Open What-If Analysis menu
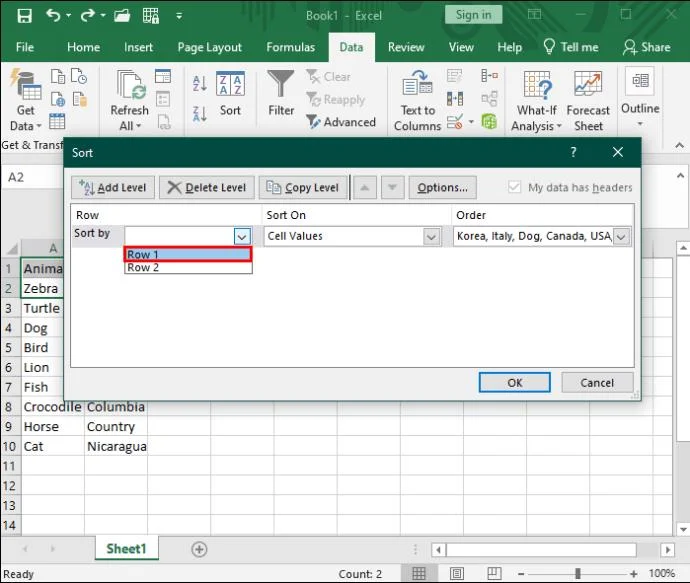The width and height of the screenshot is (690, 583). pos(536,101)
